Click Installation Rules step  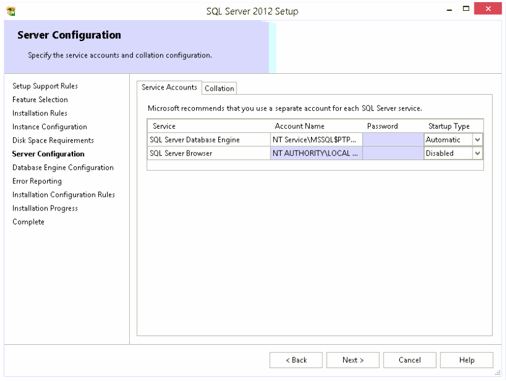point(40,113)
